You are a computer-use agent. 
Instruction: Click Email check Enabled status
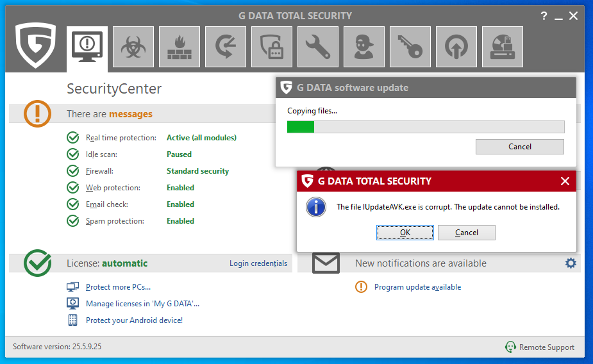click(180, 204)
